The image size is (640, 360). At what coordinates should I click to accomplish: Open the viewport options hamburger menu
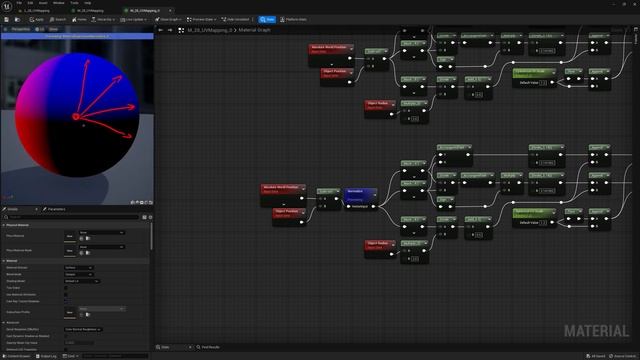5,29
